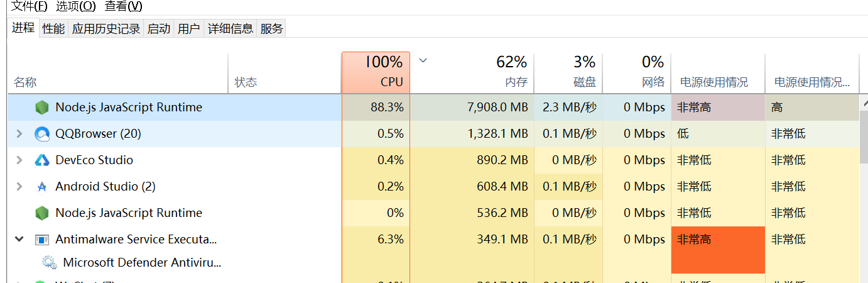This screenshot has width=868, height=283.
Task: Open the 启动 tab
Action: tap(158, 28)
